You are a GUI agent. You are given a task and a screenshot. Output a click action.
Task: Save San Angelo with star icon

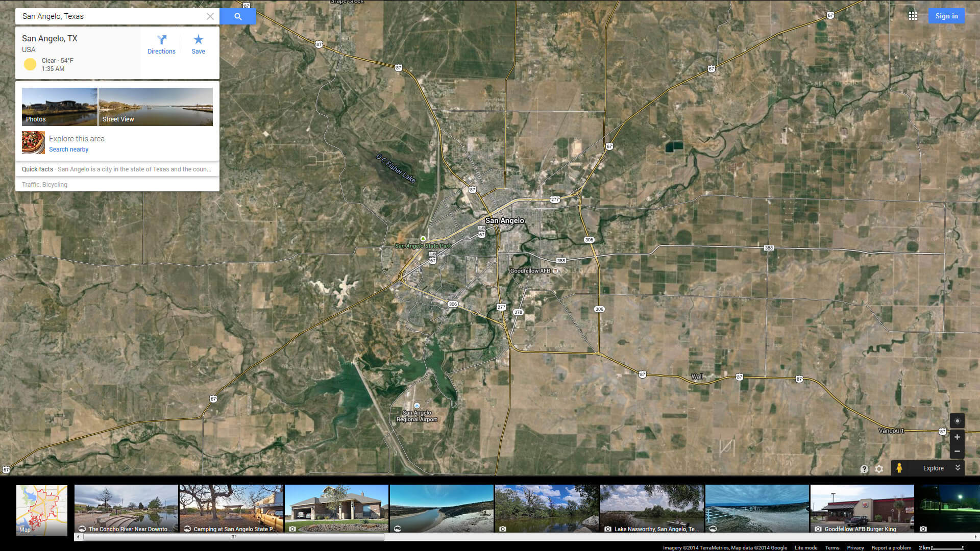(x=198, y=44)
